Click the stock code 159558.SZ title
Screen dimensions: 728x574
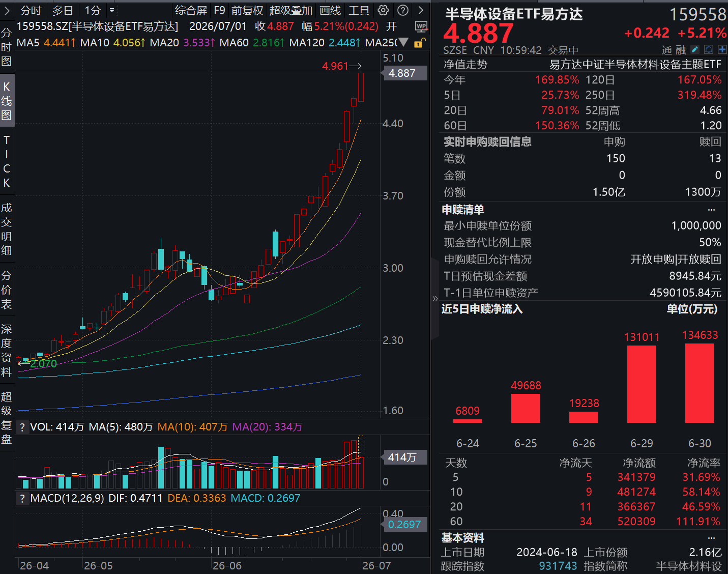(97, 26)
